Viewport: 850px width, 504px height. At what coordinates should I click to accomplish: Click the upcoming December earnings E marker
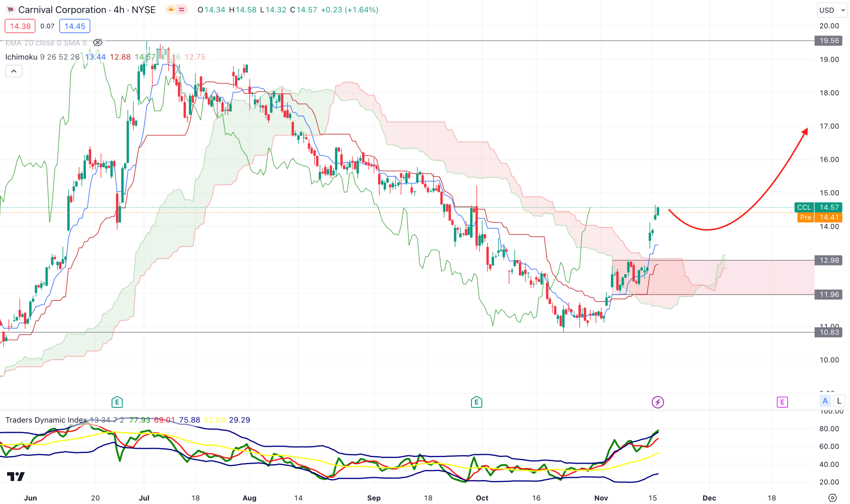782,402
